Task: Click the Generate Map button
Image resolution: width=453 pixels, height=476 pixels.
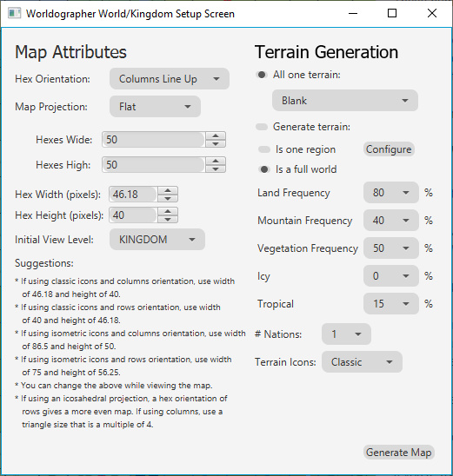Action: click(x=399, y=453)
